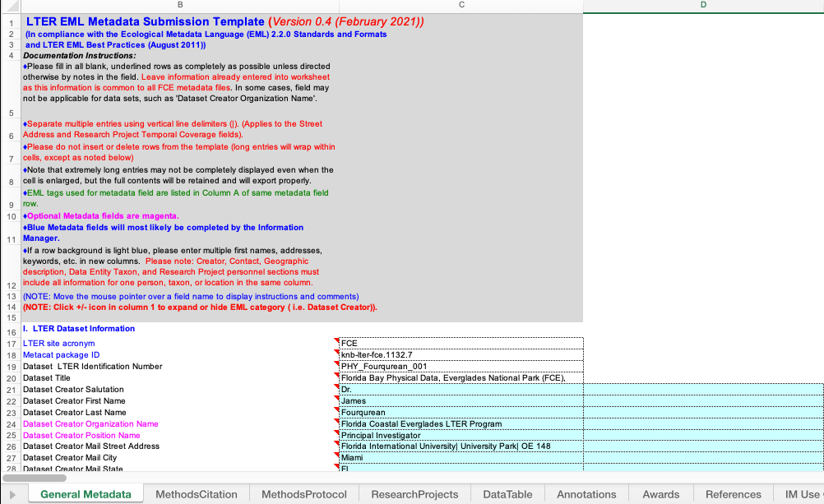The width and height of the screenshot is (824, 504).
Task: Select the General Metadata sheet tab
Action: [86, 494]
